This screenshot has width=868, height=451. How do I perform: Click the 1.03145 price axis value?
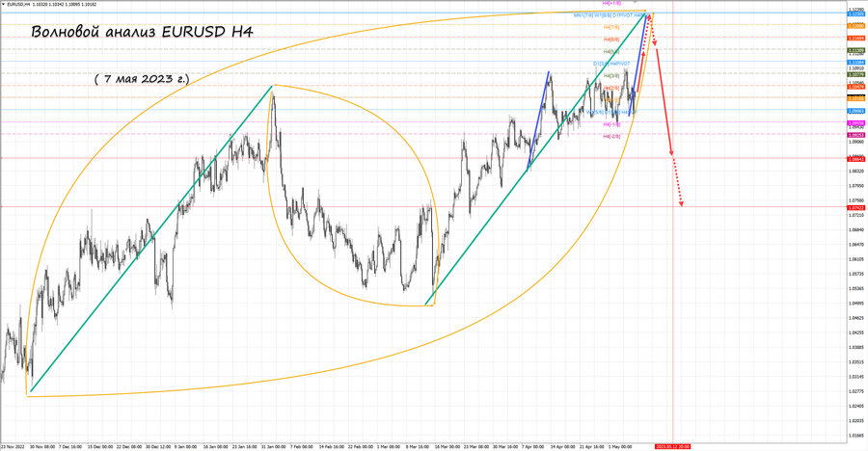[856, 377]
